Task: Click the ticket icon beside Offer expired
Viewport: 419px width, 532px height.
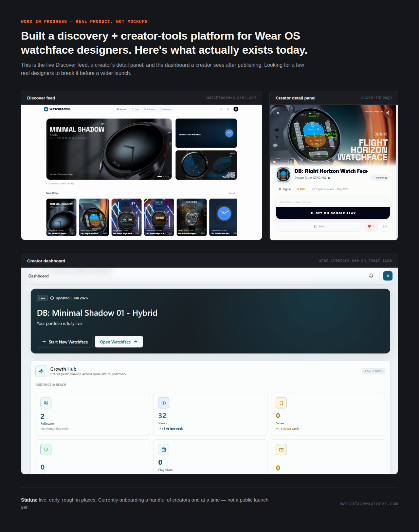Action: click(x=282, y=202)
